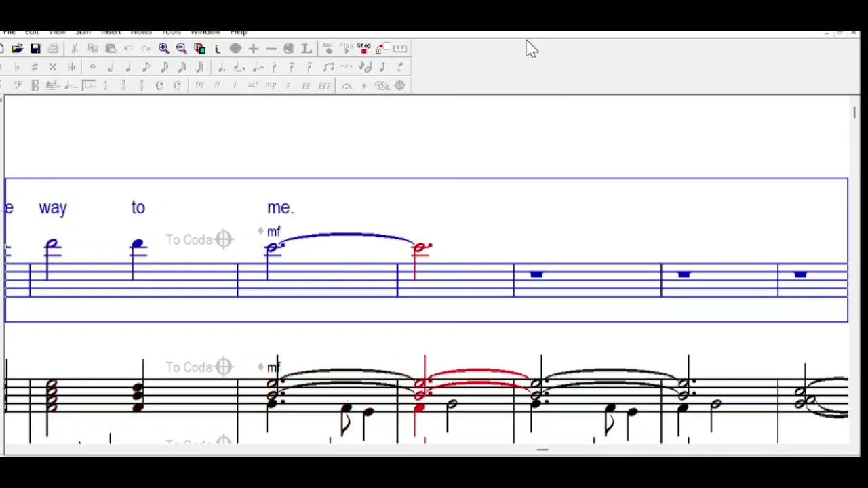Click the lyric word "me."

click(x=280, y=207)
